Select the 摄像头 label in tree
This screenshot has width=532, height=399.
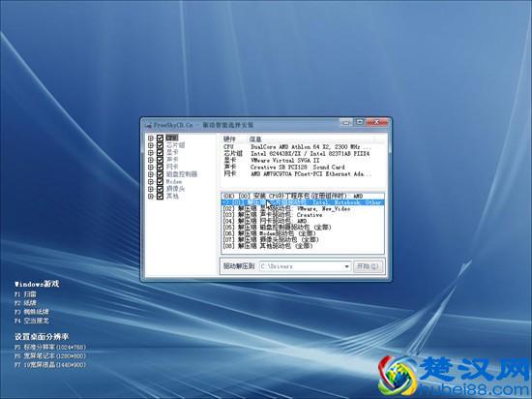point(175,189)
